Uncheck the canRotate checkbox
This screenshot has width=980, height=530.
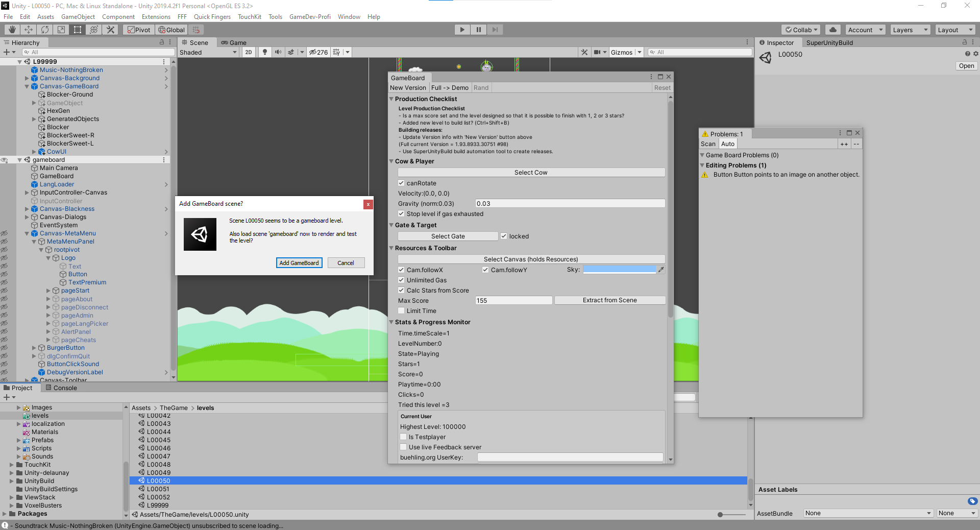point(401,183)
